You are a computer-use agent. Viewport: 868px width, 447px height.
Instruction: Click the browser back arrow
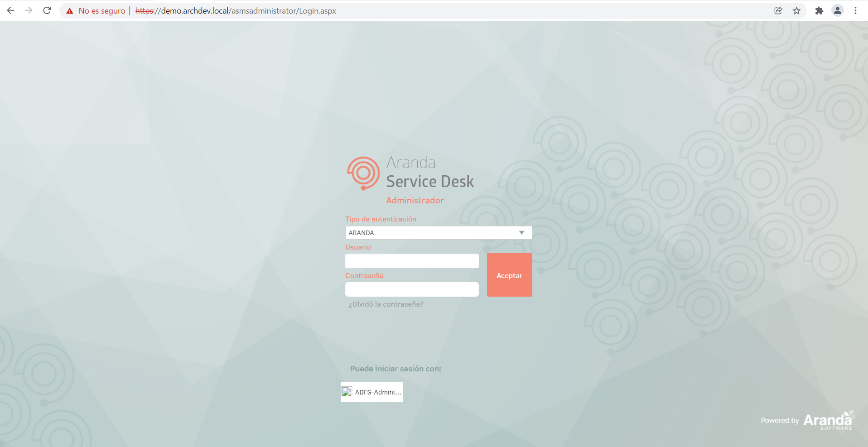click(x=10, y=10)
